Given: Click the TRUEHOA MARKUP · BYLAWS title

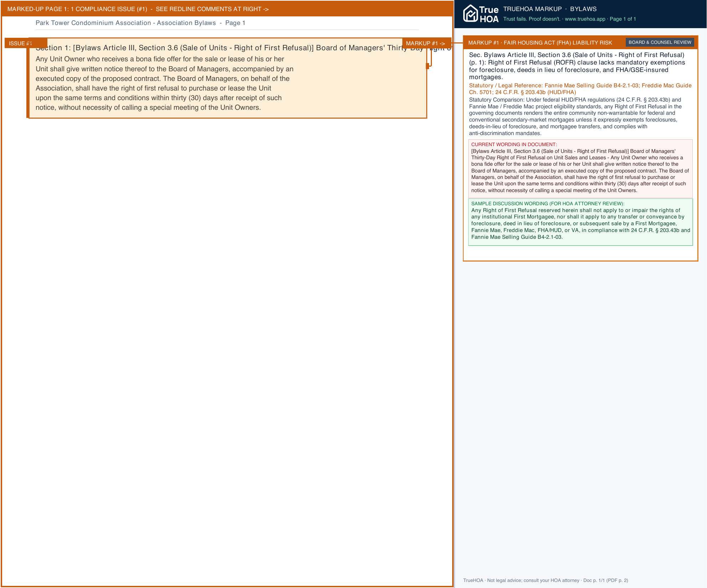Looking at the screenshot, I should (549, 9).
